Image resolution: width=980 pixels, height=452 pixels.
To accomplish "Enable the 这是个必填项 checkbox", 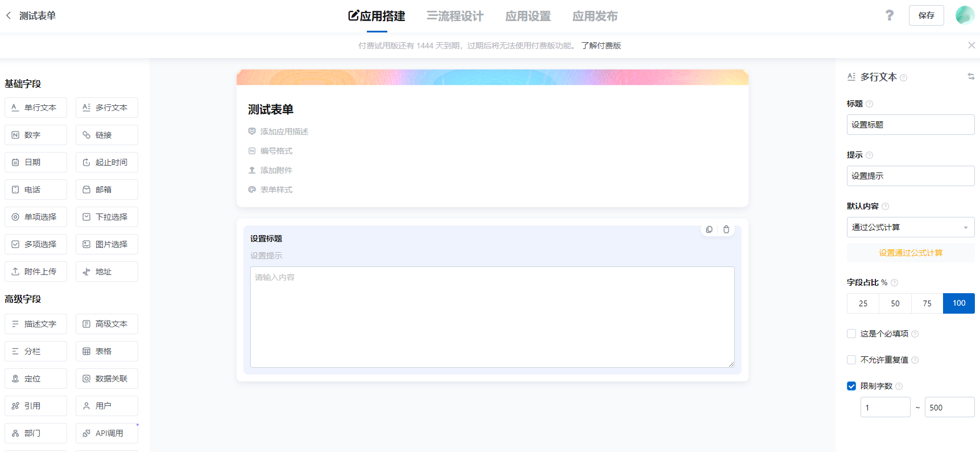I will pyautogui.click(x=851, y=334).
